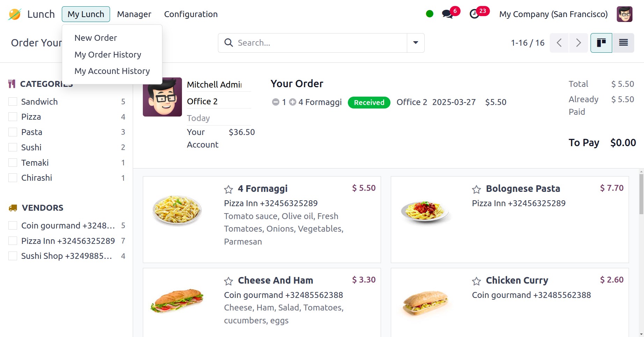Choose My Account History from menu
The height and width of the screenshot is (337, 644).
pos(112,71)
